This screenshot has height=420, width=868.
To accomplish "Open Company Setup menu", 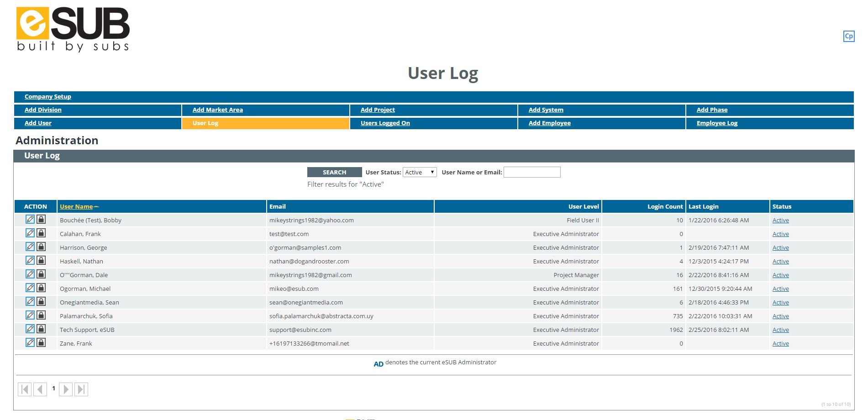I will [x=48, y=96].
